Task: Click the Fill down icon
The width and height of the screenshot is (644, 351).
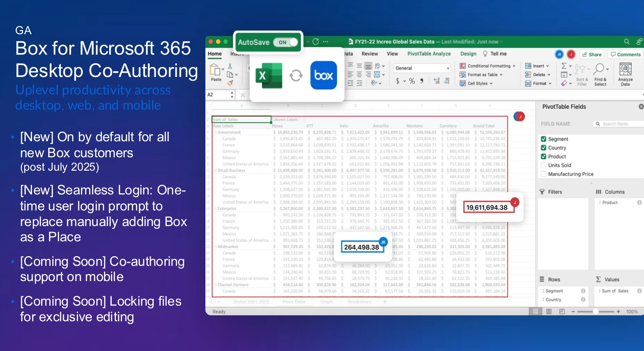Action: click(564, 75)
